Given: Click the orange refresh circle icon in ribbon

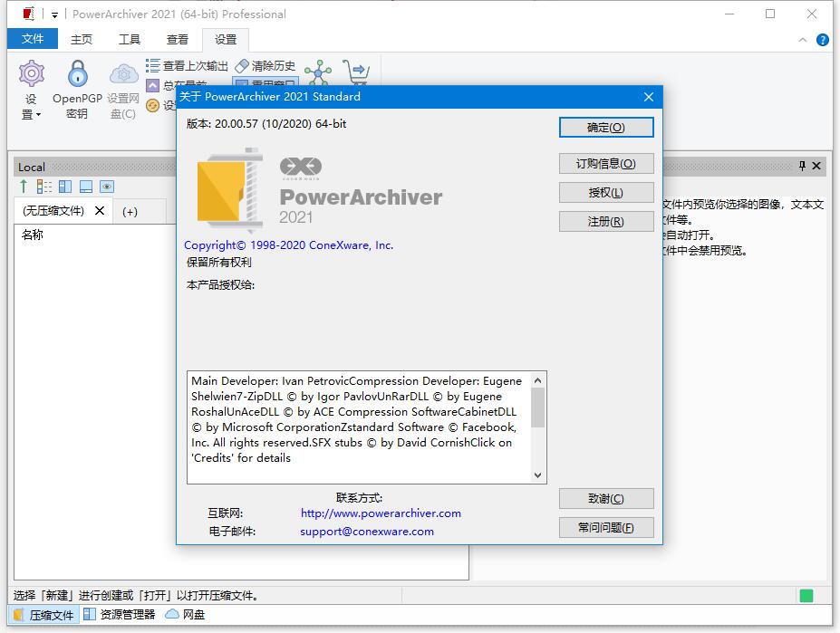Looking at the screenshot, I should coord(152,105).
